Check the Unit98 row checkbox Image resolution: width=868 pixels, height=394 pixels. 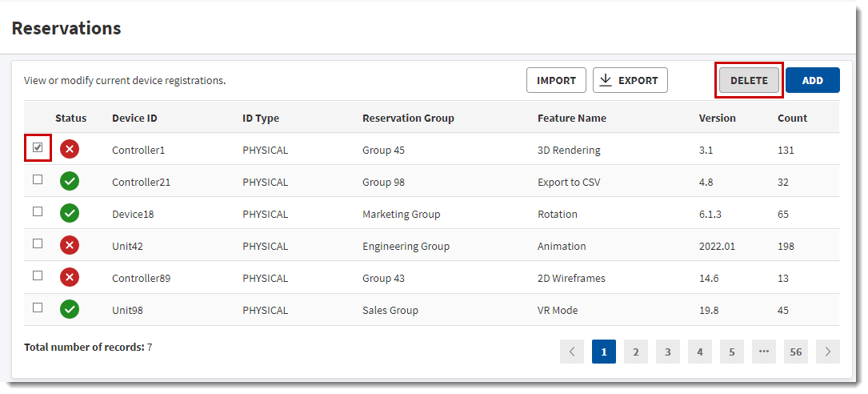point(38,308)
